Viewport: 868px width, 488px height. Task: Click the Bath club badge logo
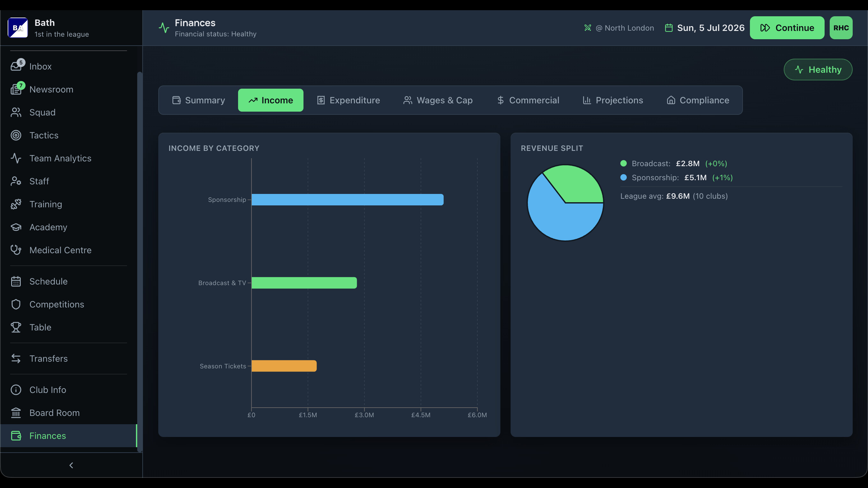point(18,28)
